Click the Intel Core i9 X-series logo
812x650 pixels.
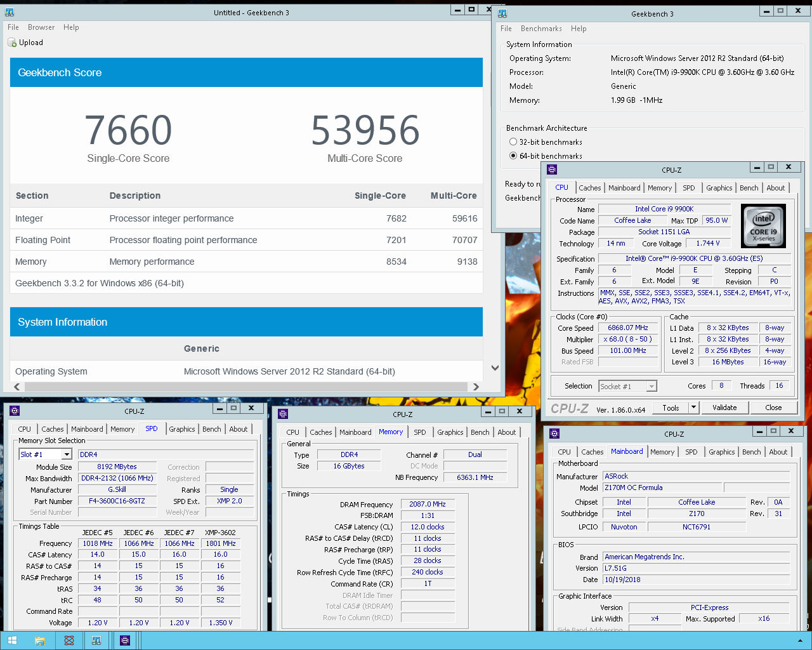763,225
